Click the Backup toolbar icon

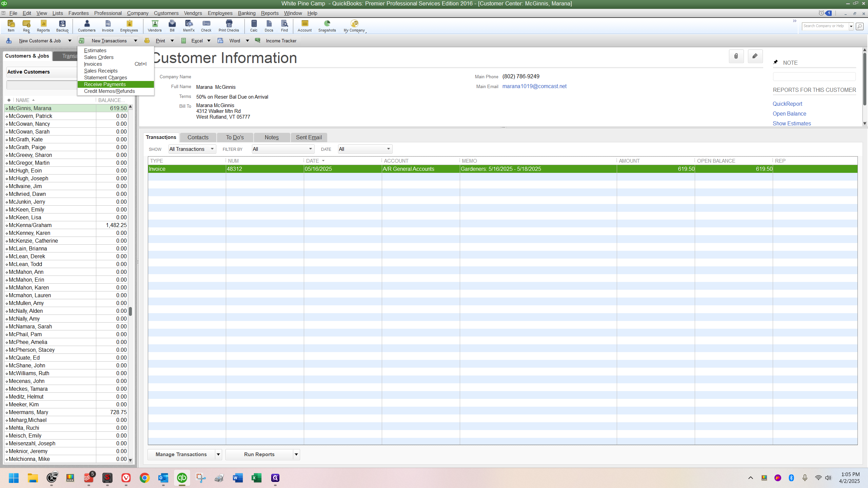(62, 26)
